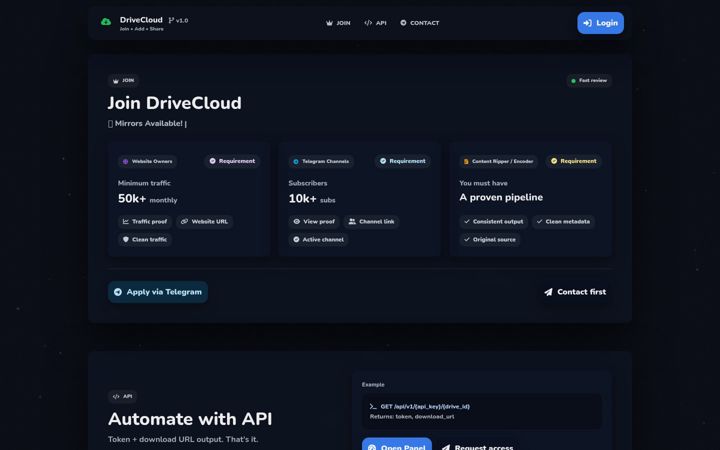Click the A proven pipeline text
Viewport: 720px width, 450px height.
click(501, 197)
